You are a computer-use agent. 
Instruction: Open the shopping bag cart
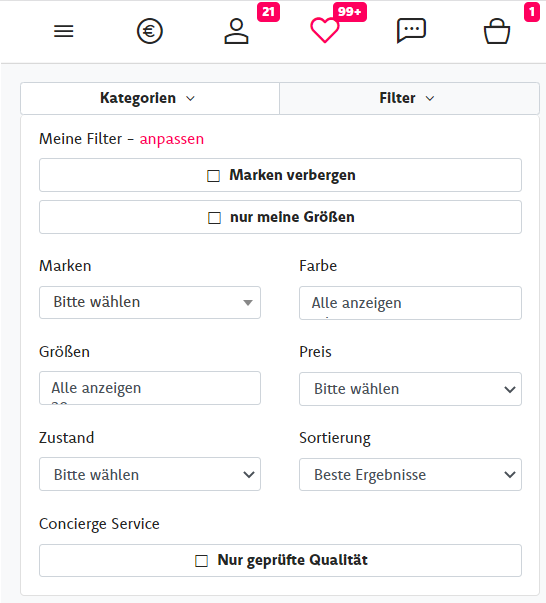tap(497, 31)
